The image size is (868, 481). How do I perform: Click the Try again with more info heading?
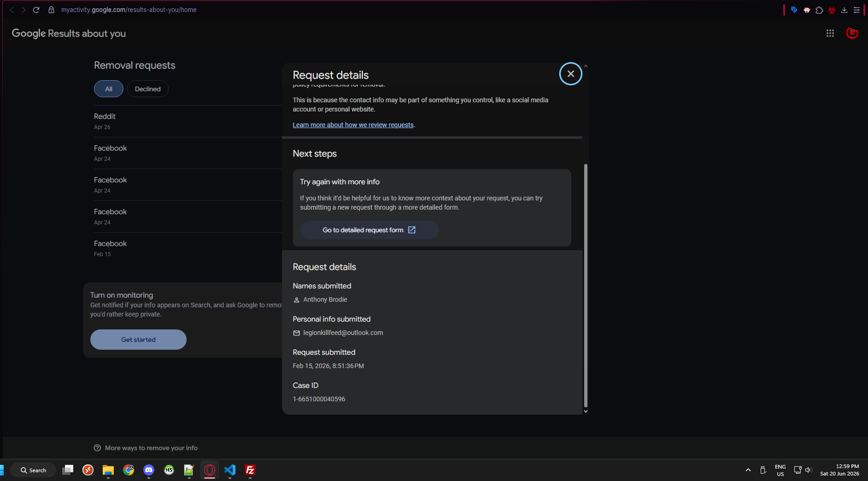(340, 182)
